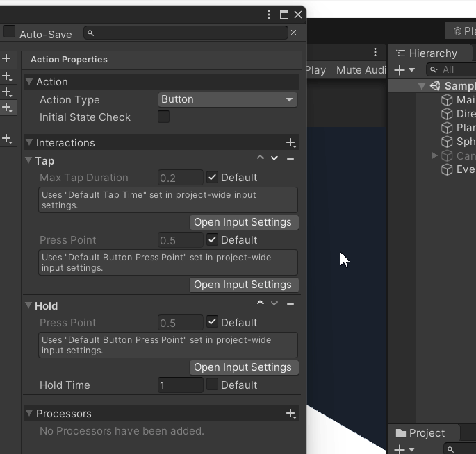Image resolution: width=476 pixels, height=454 pixels.
Task: Collapse the Action section
Action: [29, 82]
